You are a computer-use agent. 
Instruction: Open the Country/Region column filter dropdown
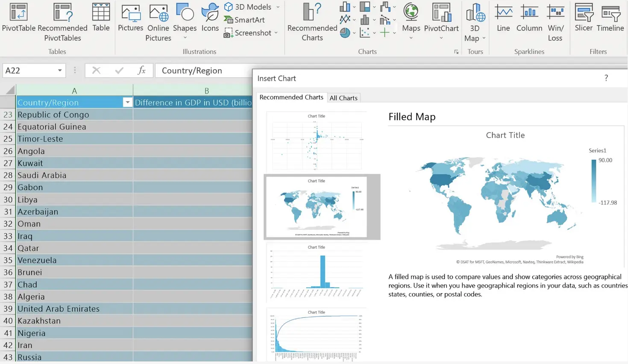(127, 103)
